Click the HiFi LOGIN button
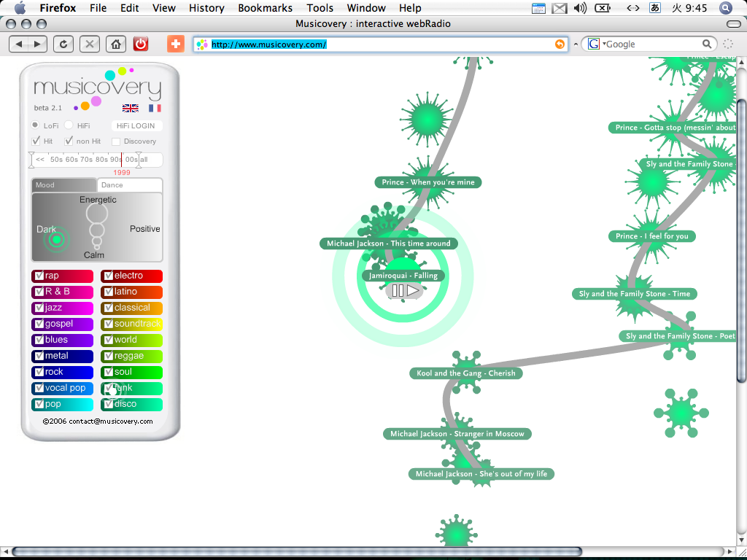 pyautogui.click(x=136, y=125)
